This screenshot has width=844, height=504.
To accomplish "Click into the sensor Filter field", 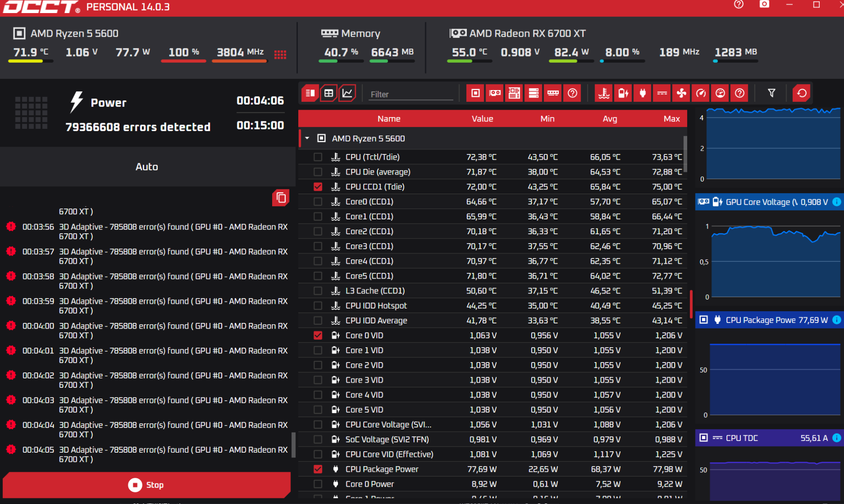I will [411, 94].
